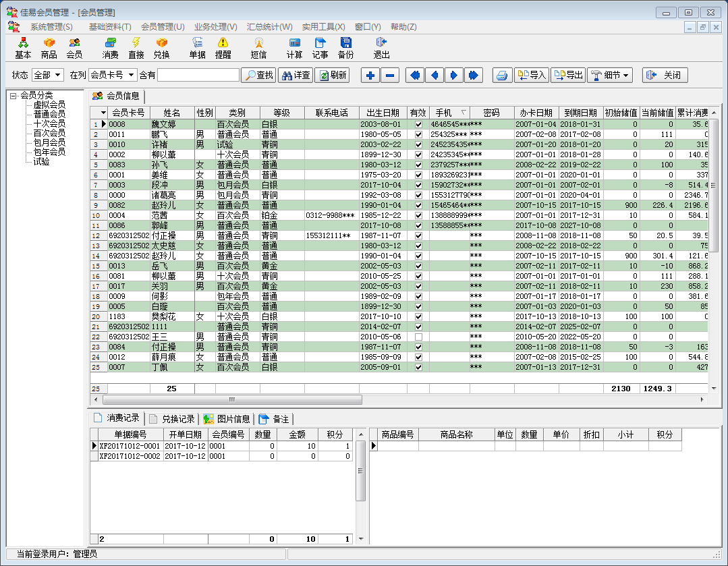728x566 pixels.
Task: Click the 含有 search text field
Action: [198, 76]
